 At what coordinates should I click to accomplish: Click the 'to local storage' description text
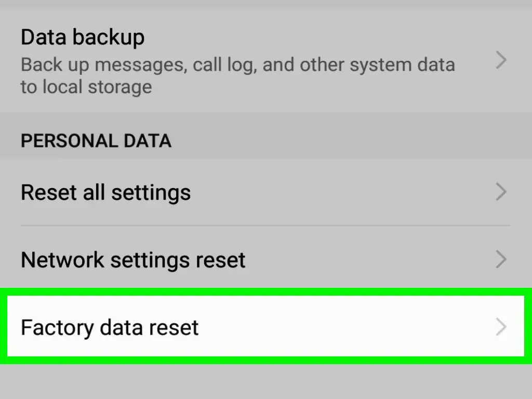(x=86, y=87)
